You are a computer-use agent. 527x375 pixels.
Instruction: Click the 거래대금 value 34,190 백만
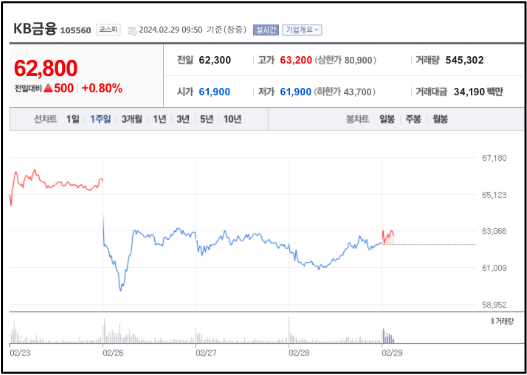pyautogui.click(x=478, y=91)
